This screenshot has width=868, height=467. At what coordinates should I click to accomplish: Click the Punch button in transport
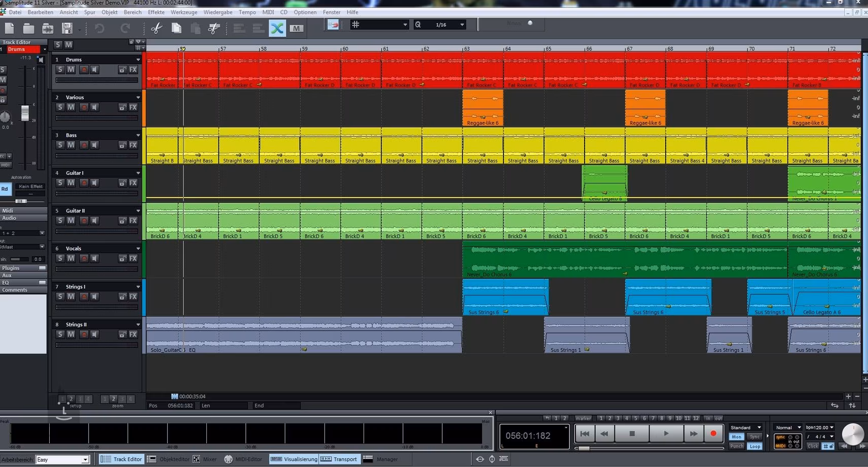click(736, 446)
